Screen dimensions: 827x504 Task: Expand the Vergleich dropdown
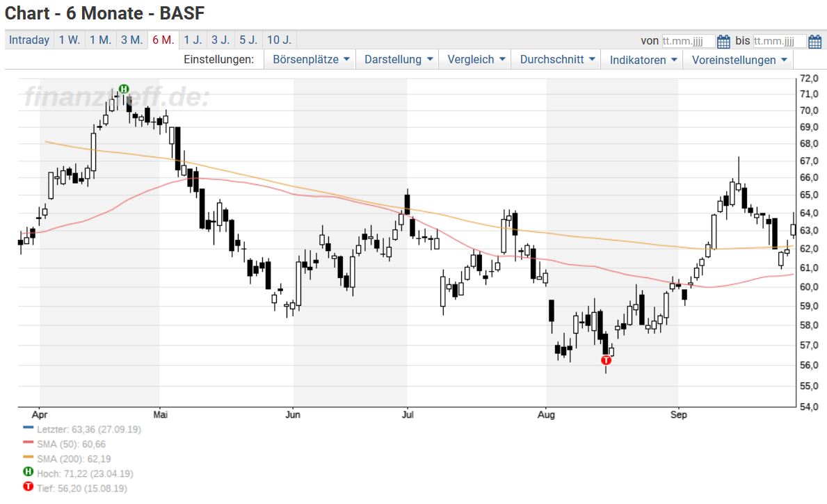click(476, 60)
